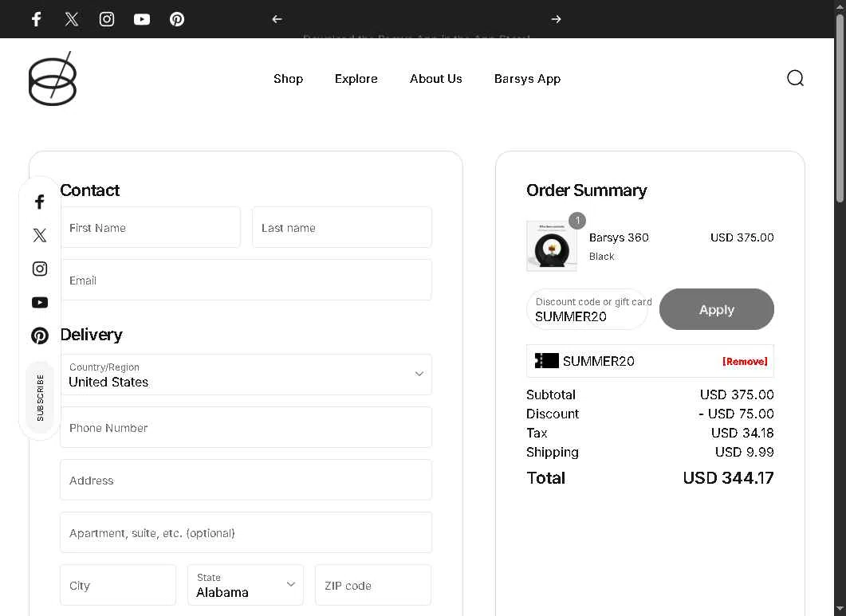Remove the SUMMER20 discount code
Image resolution: width=846 pixels, height=616 pixels.
click(745, 362)
